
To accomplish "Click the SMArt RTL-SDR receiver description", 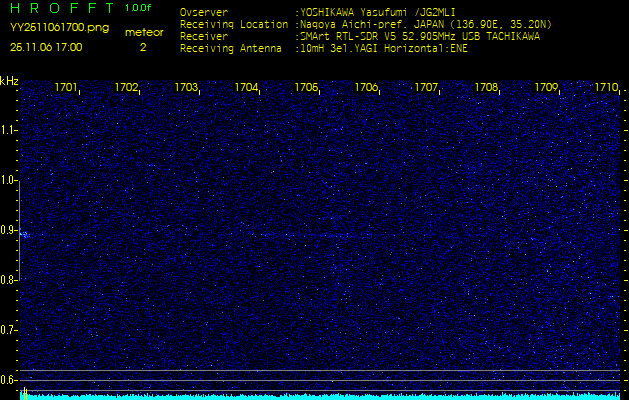I will point(420,36).
